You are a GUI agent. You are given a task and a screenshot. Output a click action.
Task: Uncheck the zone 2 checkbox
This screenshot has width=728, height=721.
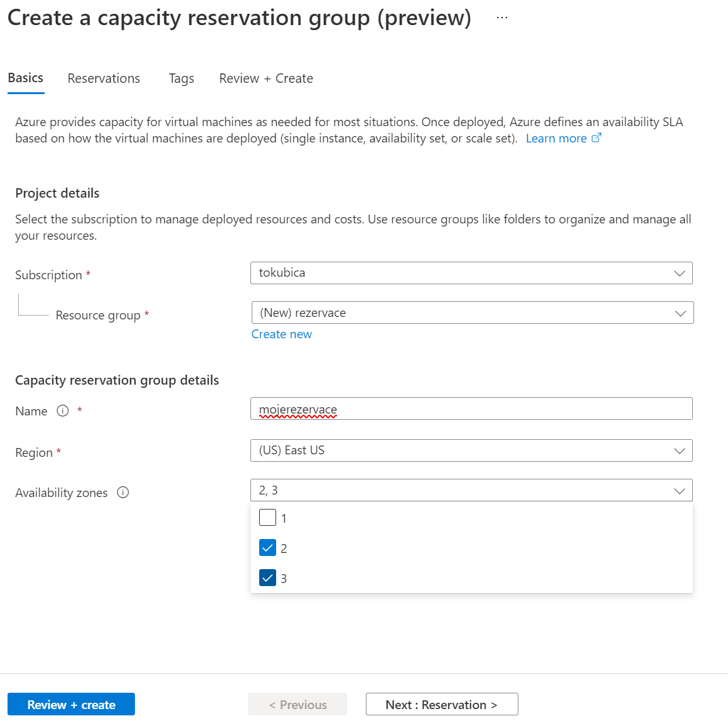point(267,548)
